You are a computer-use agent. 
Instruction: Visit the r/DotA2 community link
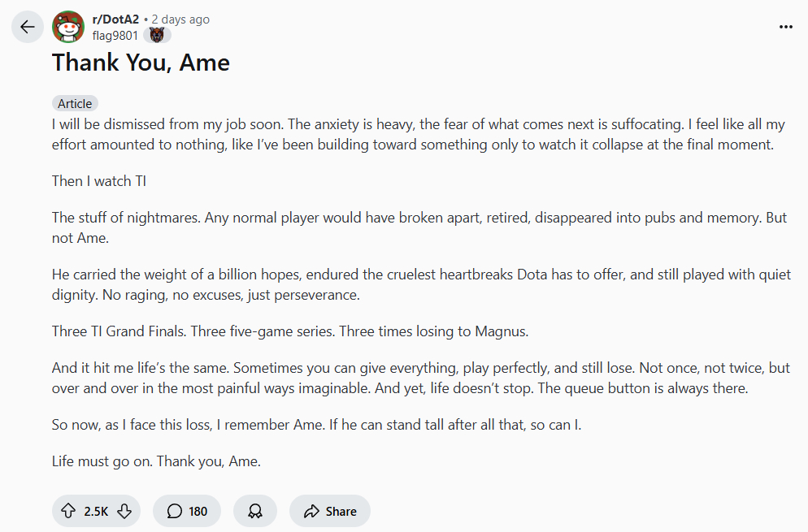pos(115,19)
